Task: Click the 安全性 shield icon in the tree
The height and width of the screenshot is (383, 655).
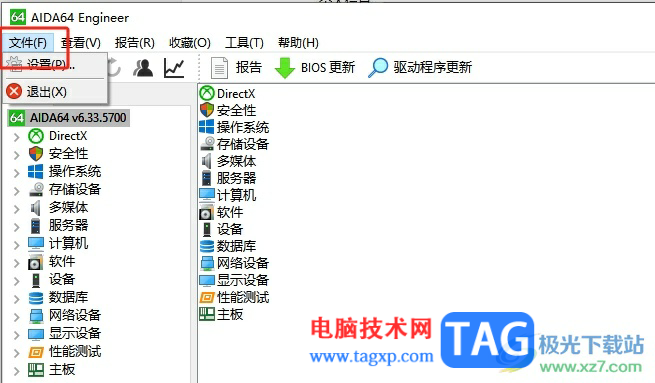Action: [36, 154]
